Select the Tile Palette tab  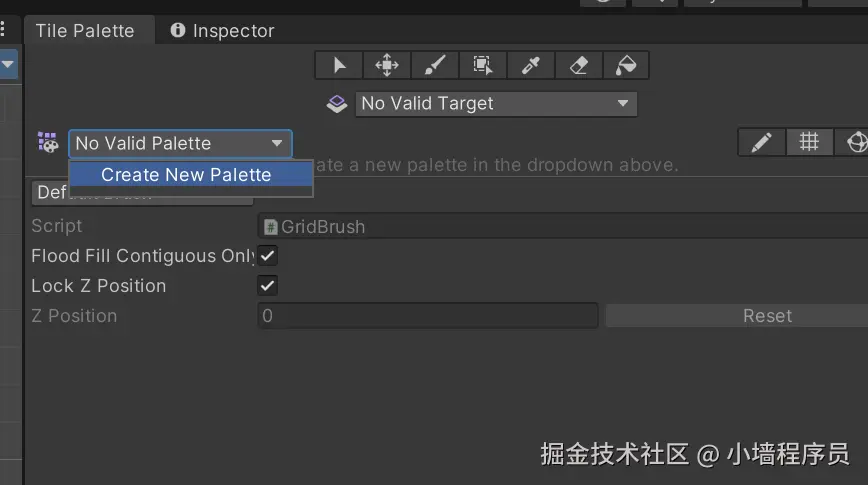[x=85, y=31]
